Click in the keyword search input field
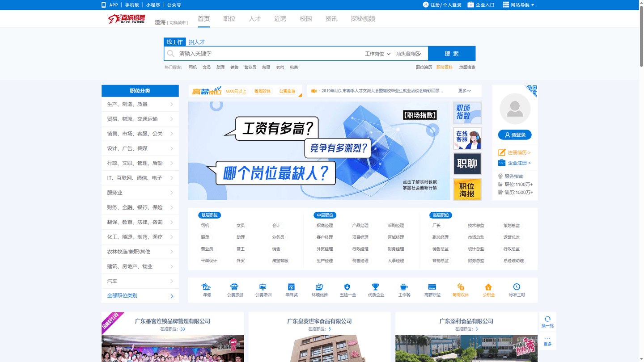Screen dimensions: 644x362 (x=268, y=54)
